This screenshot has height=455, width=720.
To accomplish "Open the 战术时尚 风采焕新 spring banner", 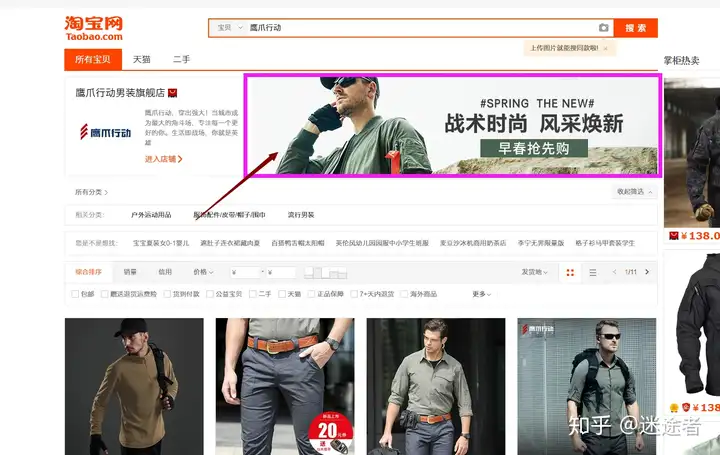I will [x=453, y=125].
